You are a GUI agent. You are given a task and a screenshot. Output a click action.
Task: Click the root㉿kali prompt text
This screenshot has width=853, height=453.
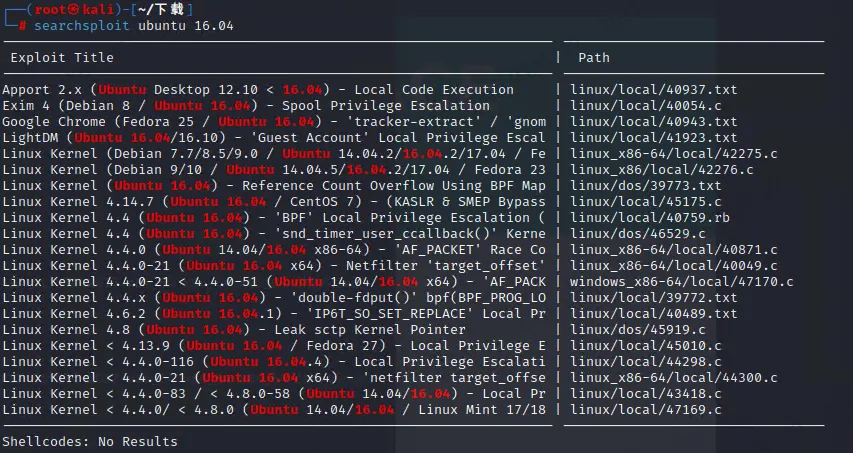coord(75,10)
